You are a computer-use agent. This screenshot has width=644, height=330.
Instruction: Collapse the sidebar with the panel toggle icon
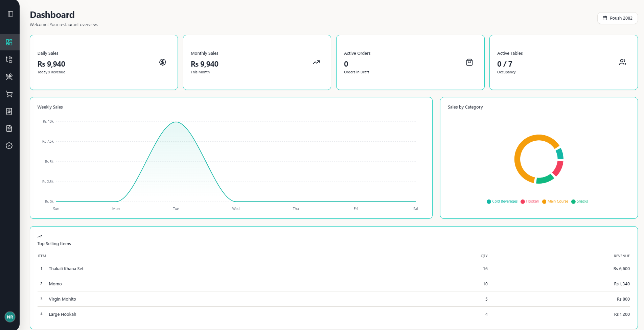tap(10, 14)
